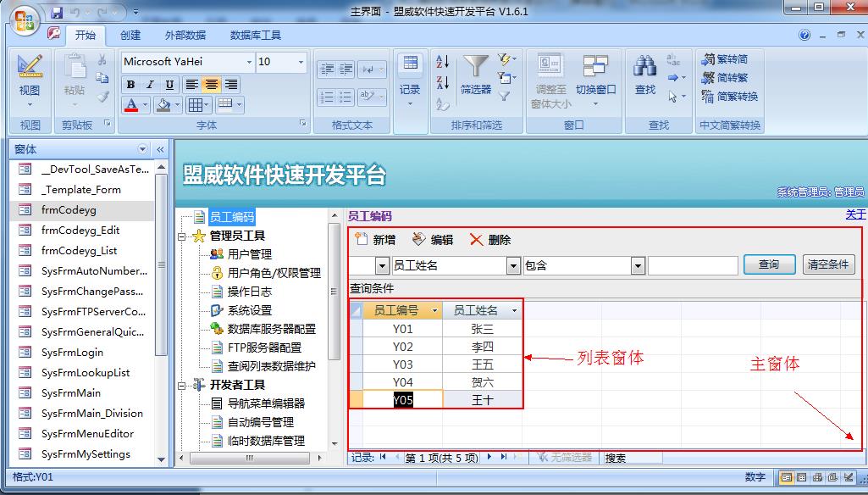Pick the font color button
This screenshot has width=868, height=495.
click(131, 105)
